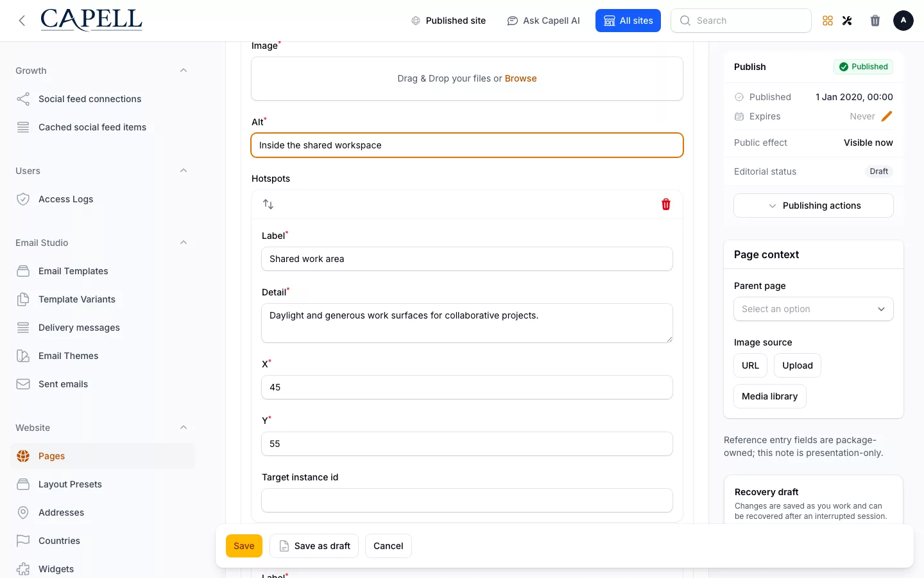Open Addresses in sidebar

click(103, 512)
